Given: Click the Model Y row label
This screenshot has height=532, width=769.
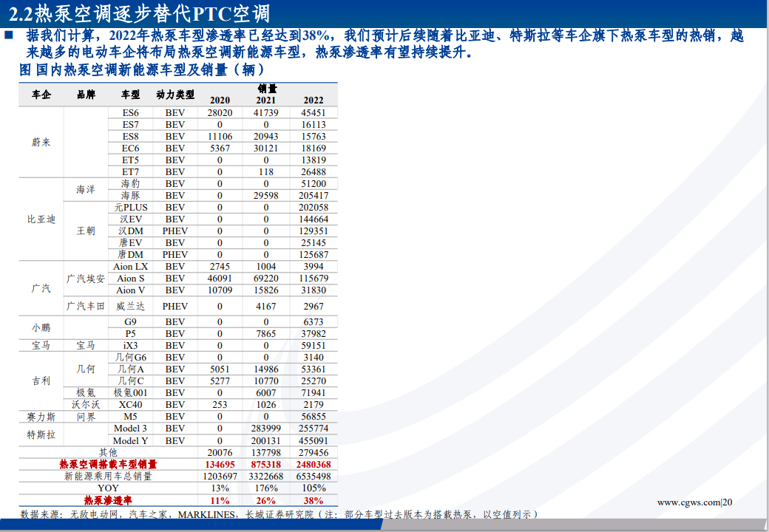Looking at the screenshot, I should tap(130, 440).
